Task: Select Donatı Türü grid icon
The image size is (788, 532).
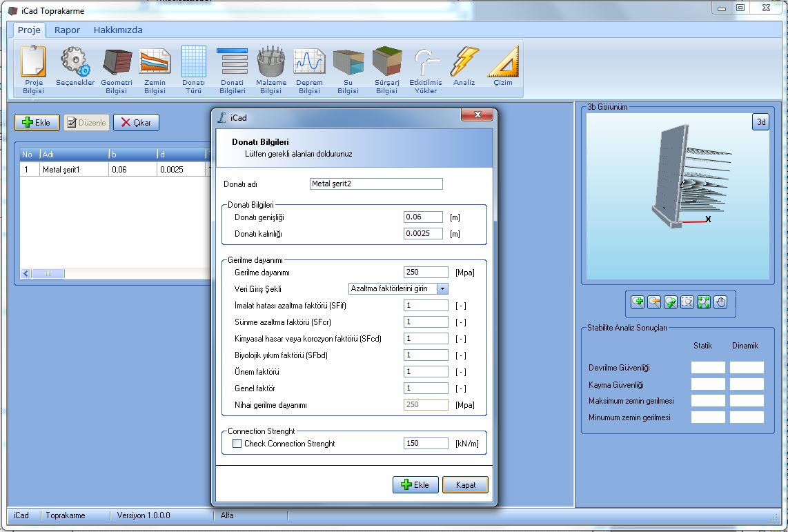Action: pos(193,70)
